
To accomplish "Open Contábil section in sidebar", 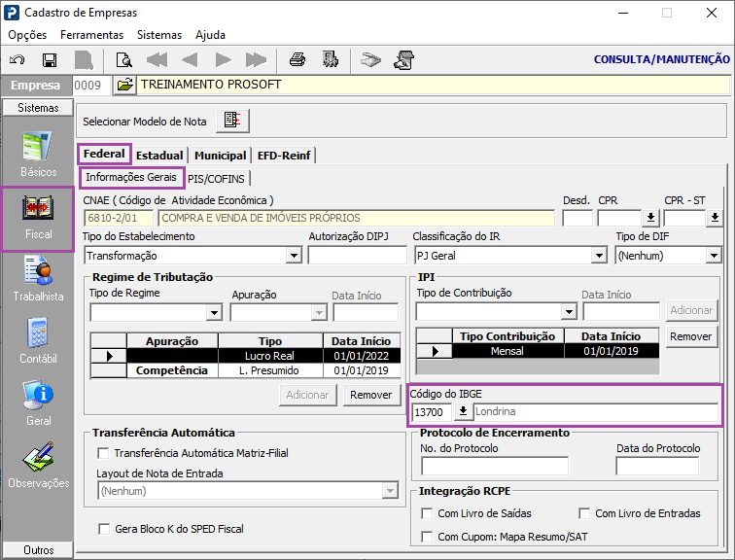I will 39,340.
